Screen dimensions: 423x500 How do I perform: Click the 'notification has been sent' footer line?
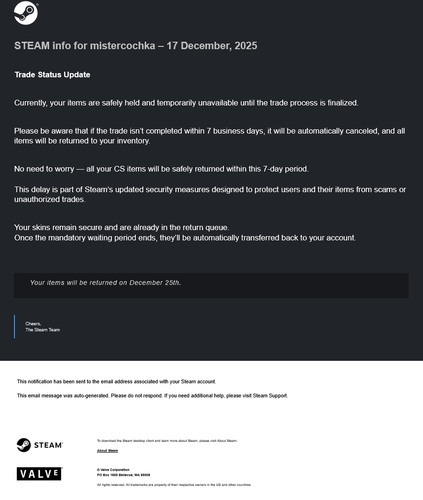116,381
